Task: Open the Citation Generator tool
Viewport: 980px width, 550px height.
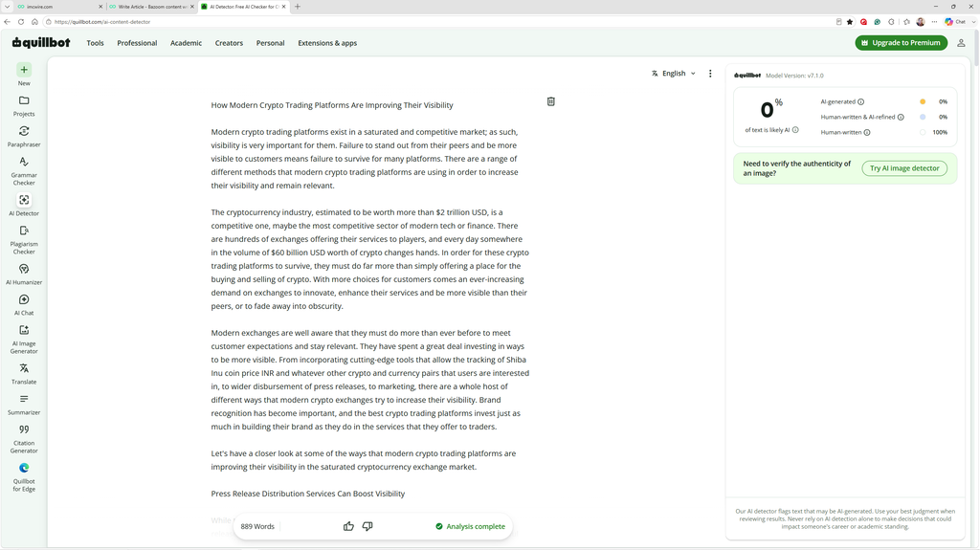Action: (24, 438)
